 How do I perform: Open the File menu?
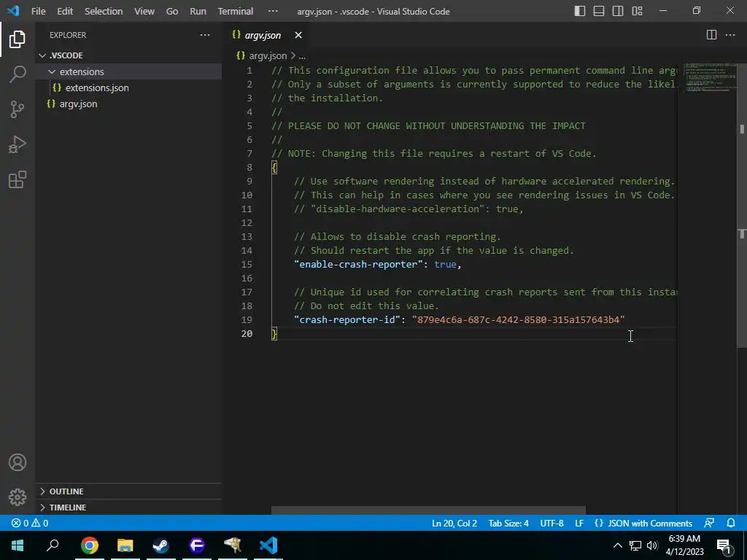coord(38,11)
